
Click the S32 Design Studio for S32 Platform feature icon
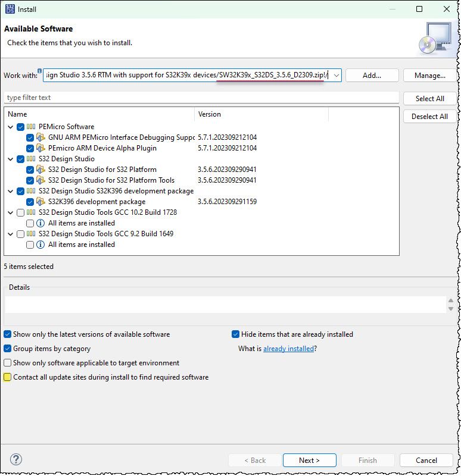pyautogui.click(x=41, y=170)
